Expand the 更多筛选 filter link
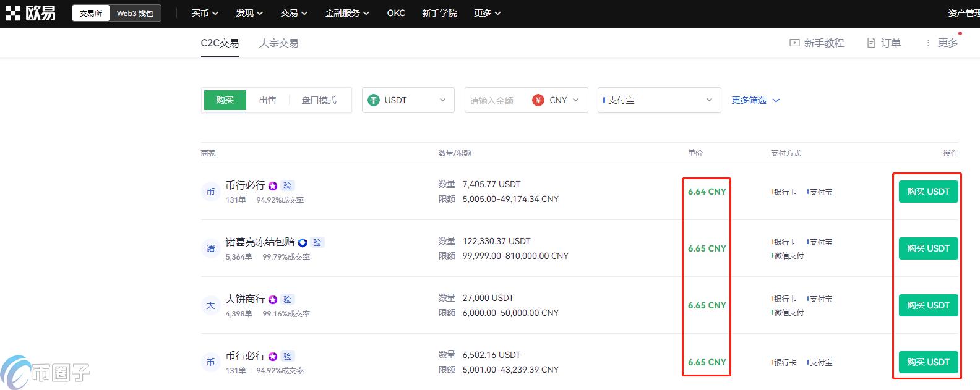Viewport: 980px width, 390px height. (755, 100)
